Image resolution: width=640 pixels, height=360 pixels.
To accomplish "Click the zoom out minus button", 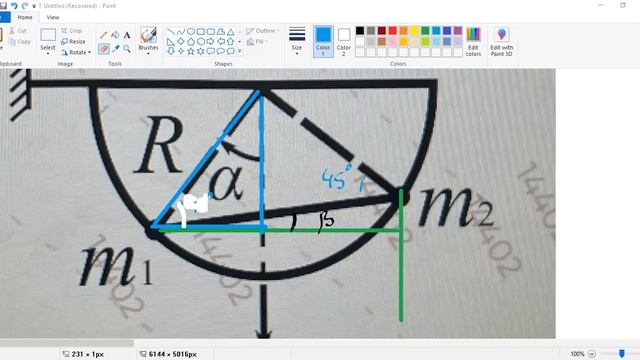I will tap(592, 354).
